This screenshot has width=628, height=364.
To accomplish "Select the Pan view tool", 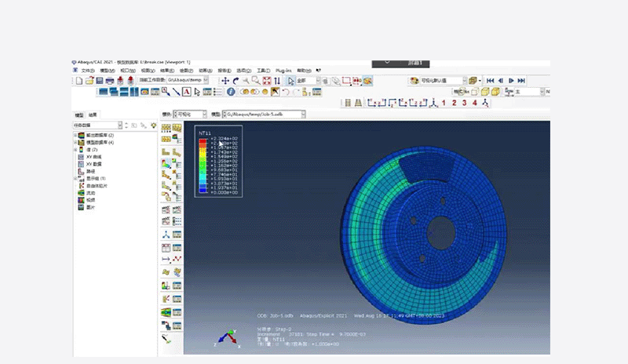I will click(225, 81).
